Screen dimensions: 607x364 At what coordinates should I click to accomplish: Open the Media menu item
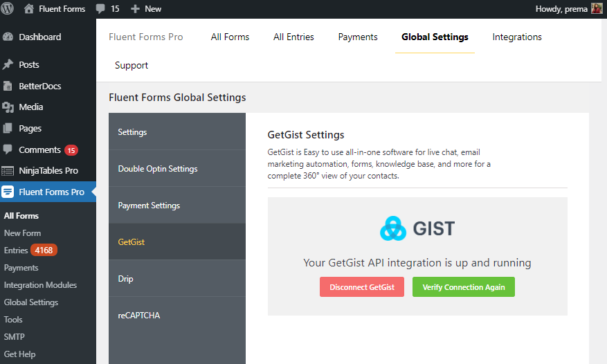coord(48,107)
